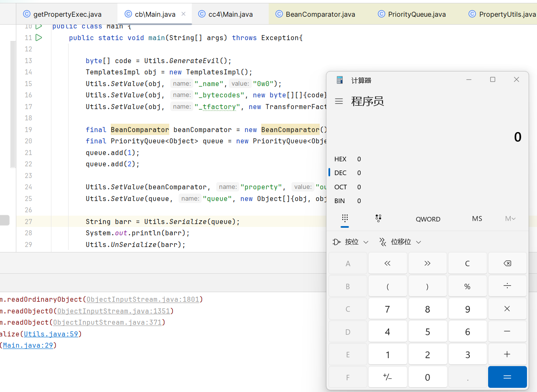Click the calculator display value 0

[518, 137]
